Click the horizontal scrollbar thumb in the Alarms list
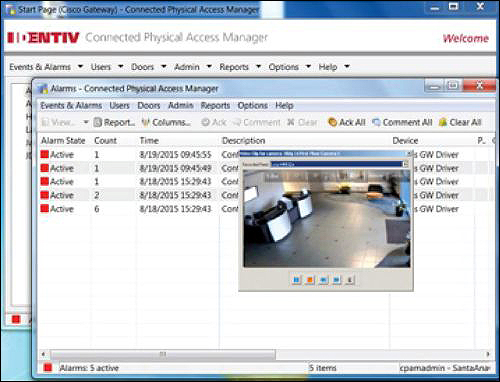Viewport: 500px width, 382px height. pyautogui.click(x=163, y=354)
